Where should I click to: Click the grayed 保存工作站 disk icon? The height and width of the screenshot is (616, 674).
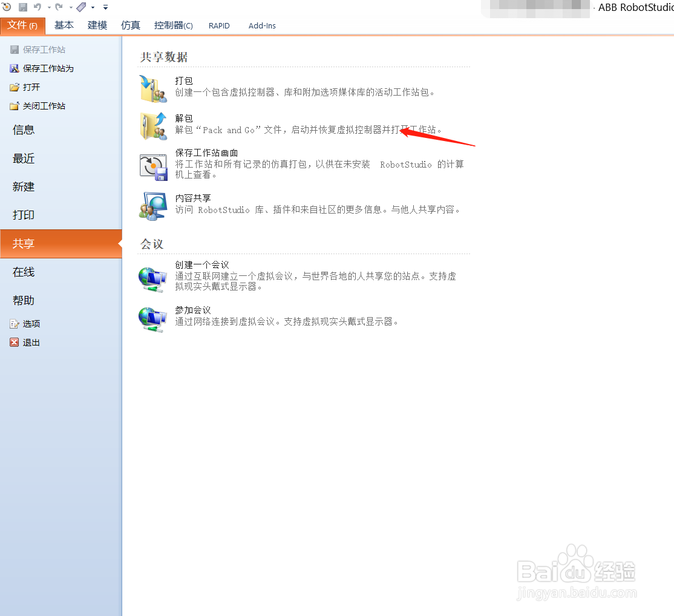(x=15, y=50)
